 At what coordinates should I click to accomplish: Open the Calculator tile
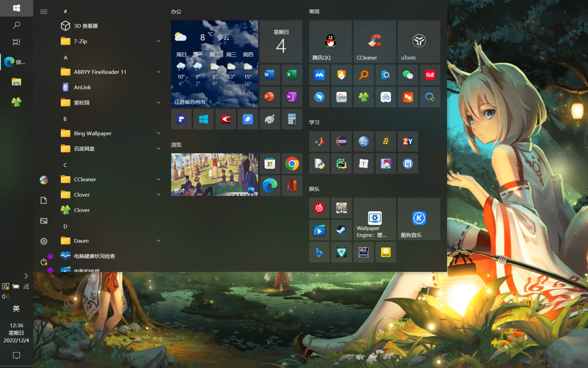292,119
